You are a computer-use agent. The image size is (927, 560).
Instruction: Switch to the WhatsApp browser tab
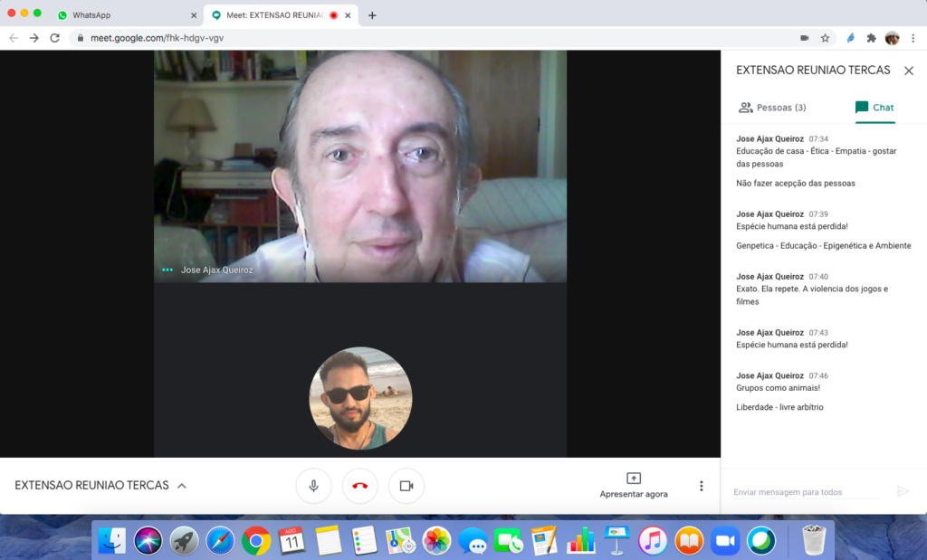(x=127, y=15)
